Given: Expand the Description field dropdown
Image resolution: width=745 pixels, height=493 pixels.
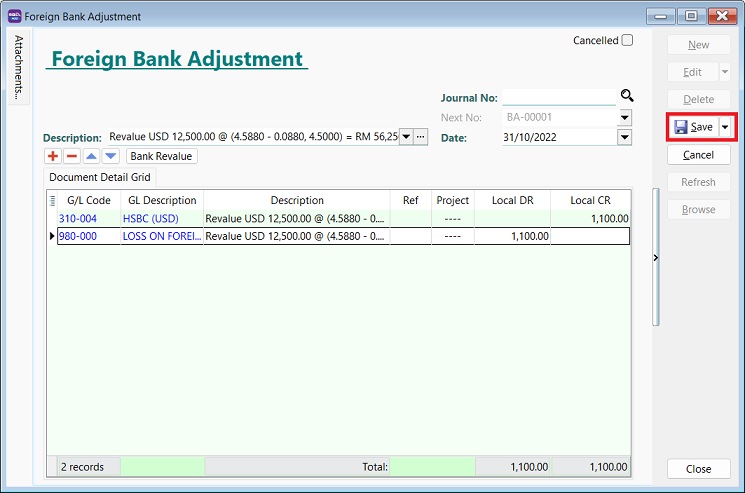Looking at the screenshot, I should (406, 137).
